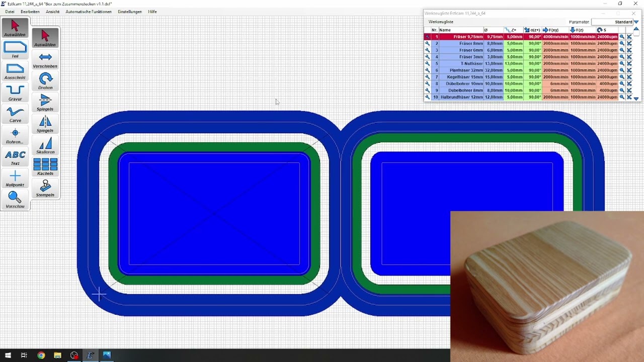Screen dimensions: 644x362
Task: Open the Automatische Funktionen menu
Action: pyautogui.click(x=89, y=12)
